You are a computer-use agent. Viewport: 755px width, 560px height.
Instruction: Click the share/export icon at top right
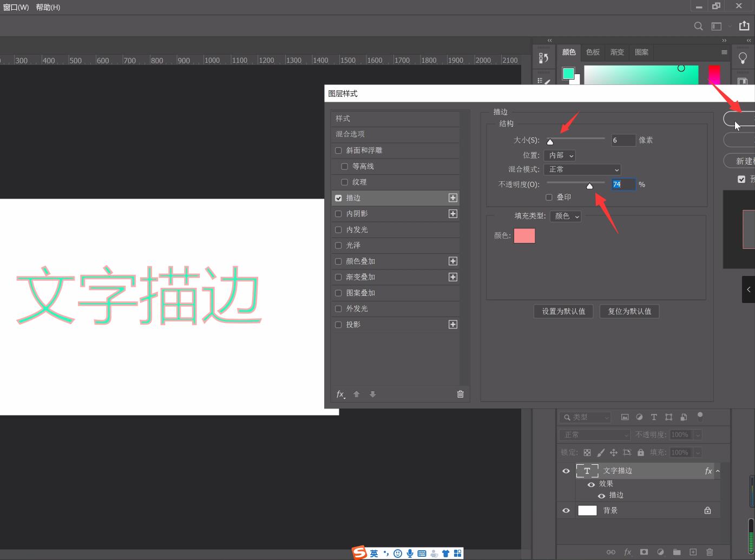click(745, 25)
